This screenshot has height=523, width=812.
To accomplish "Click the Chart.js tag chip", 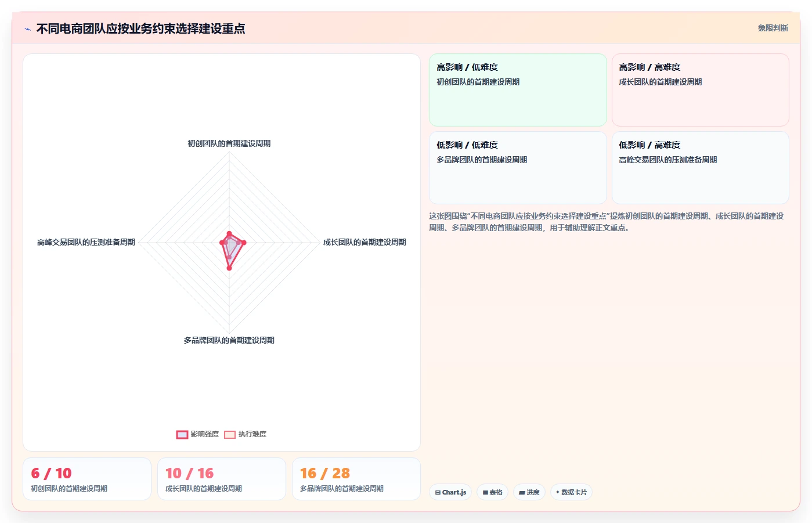I will pos(450,492).
